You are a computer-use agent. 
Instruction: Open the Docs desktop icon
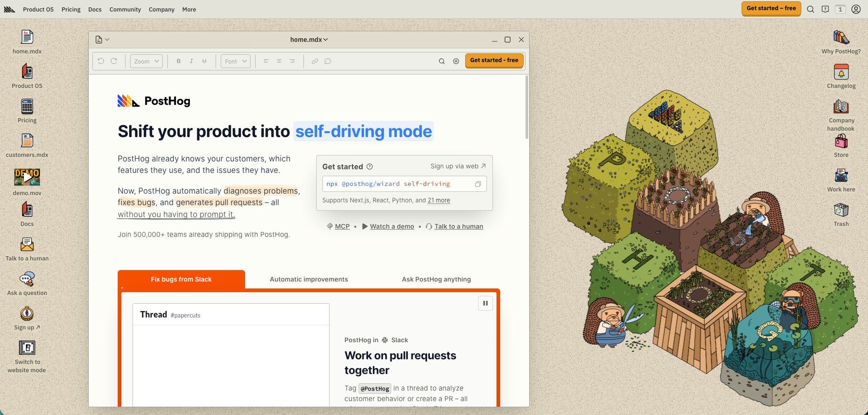pyautogui.click(x=27, y=210)
